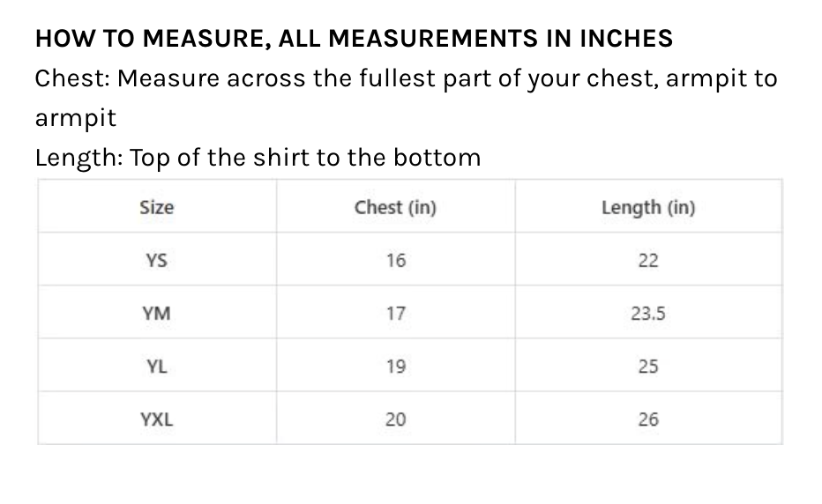The height and width of the screenshot is (504, 822).
Task: Select the "Chest (in)" column header
Action: [395, 208]
